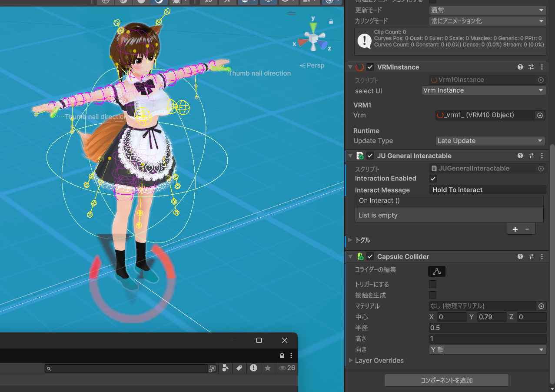Edit the capsule center Y value 0.79

(492, 317)
